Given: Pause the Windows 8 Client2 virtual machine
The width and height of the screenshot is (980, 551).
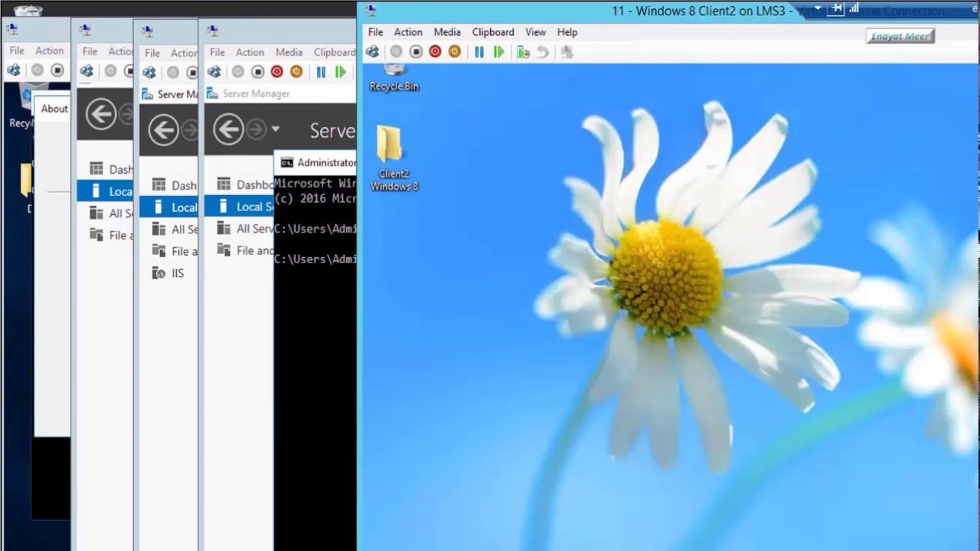Looking at the screenshot, I should click(479, 52).
